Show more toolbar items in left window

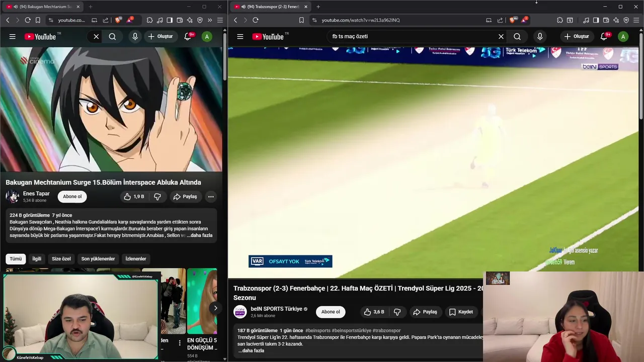(x=210, y=20)
